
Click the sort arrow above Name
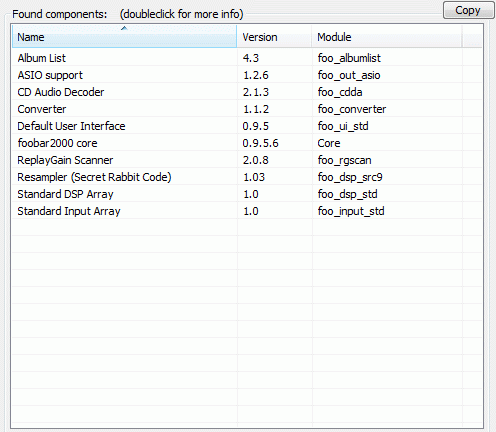click(124, 28)
